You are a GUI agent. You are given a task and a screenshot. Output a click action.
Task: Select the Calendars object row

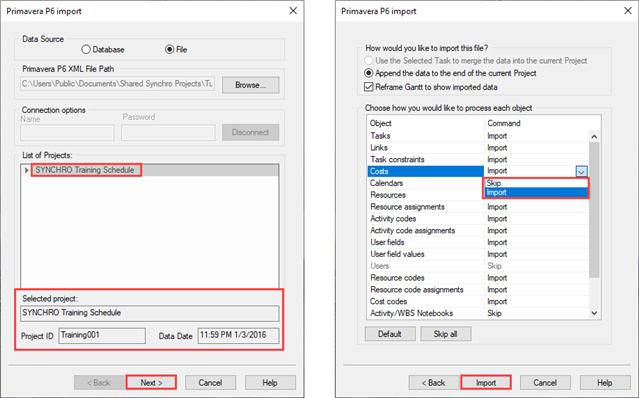[x=425, y=183]
